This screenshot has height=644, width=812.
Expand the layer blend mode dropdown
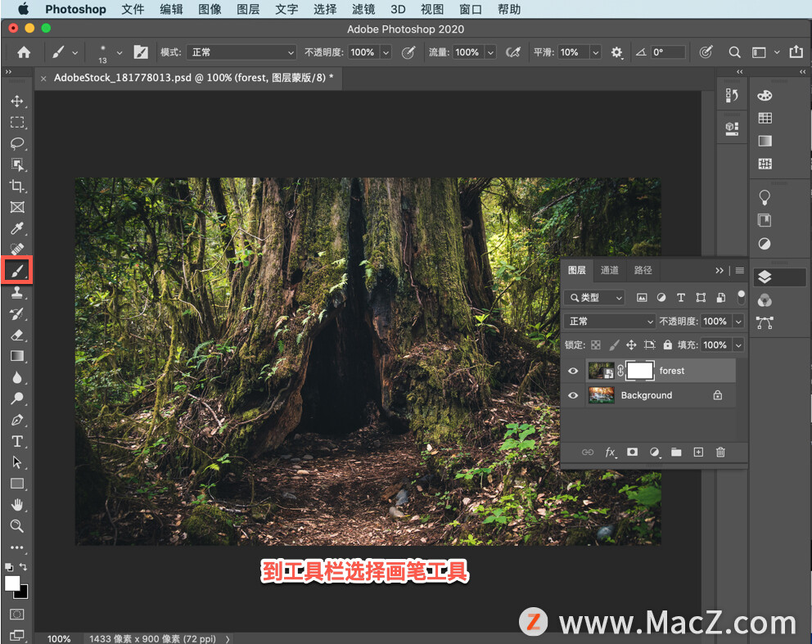tap(611, 322)
